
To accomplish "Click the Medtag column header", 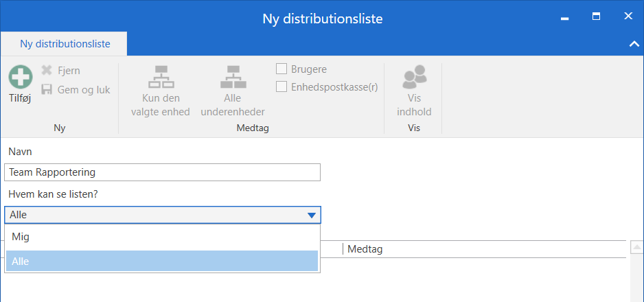I will tap(365, 249).
